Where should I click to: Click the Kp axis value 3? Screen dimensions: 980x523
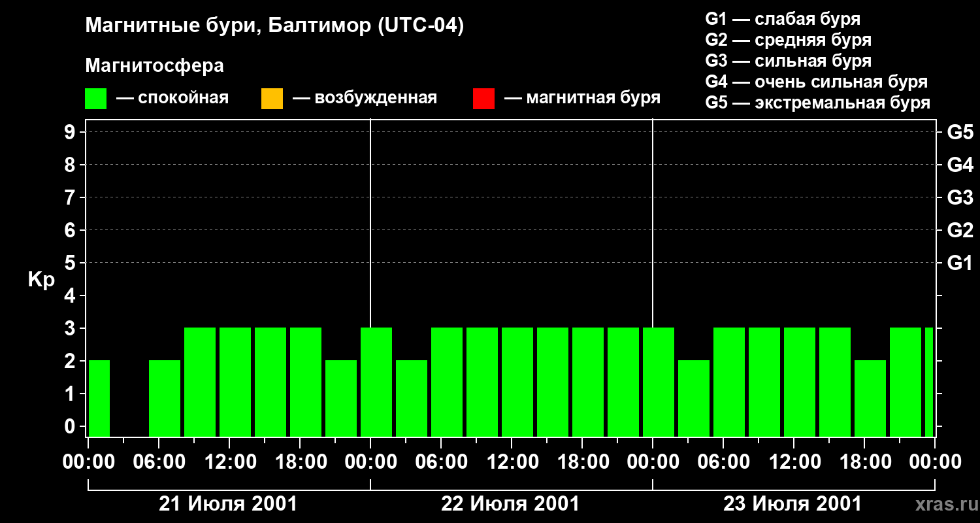pos(71,328)
